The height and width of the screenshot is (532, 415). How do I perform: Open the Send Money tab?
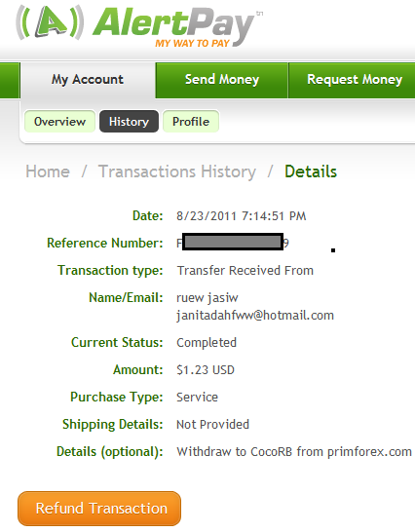pos(222,80)
